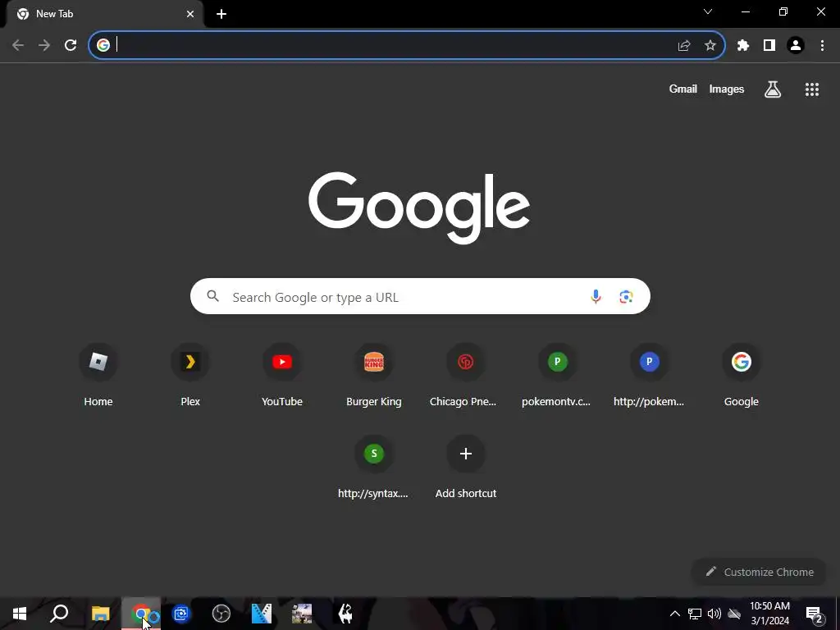Minimize the Chrome window
840x630 pixels.
[x=745, y=11]
